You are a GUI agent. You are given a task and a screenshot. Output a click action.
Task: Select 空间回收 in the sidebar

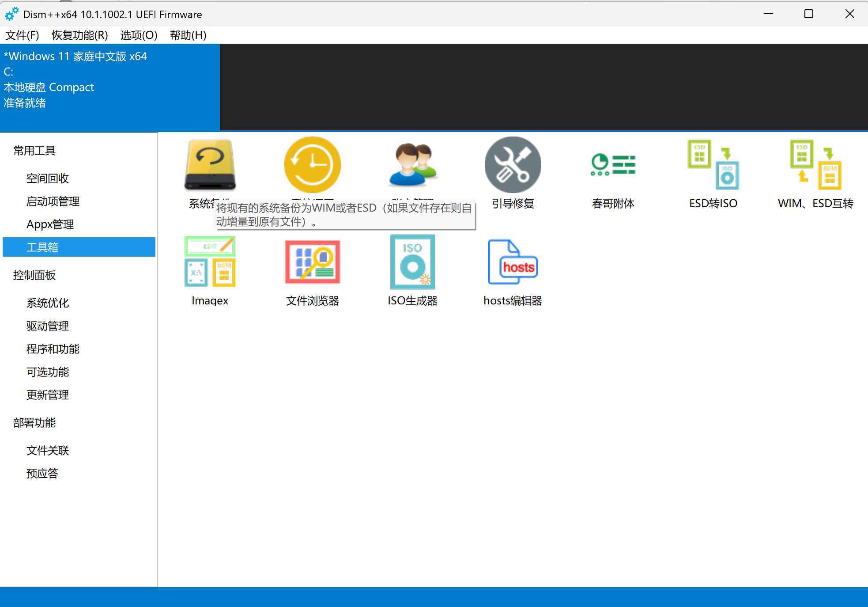click(x=48, y=178)
